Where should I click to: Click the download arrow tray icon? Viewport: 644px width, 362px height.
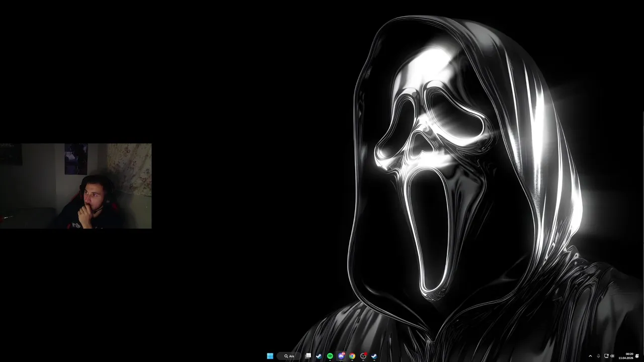point(598,356)
